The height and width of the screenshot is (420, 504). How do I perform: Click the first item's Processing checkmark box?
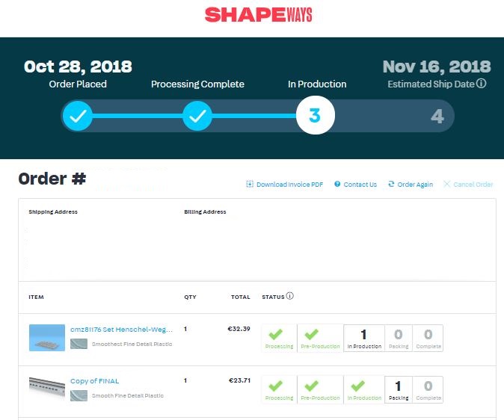(x=279, y=338)
